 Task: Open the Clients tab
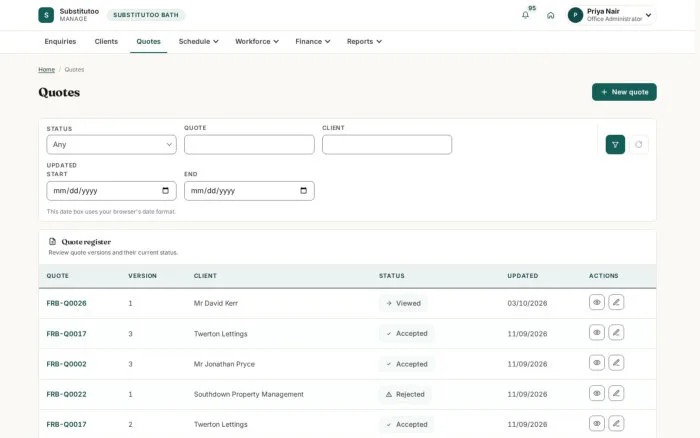(106, 42)
